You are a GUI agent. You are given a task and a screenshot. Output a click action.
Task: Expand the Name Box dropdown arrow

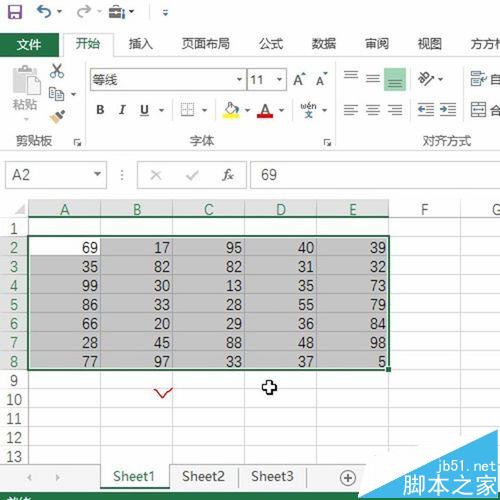pos(97,174)
